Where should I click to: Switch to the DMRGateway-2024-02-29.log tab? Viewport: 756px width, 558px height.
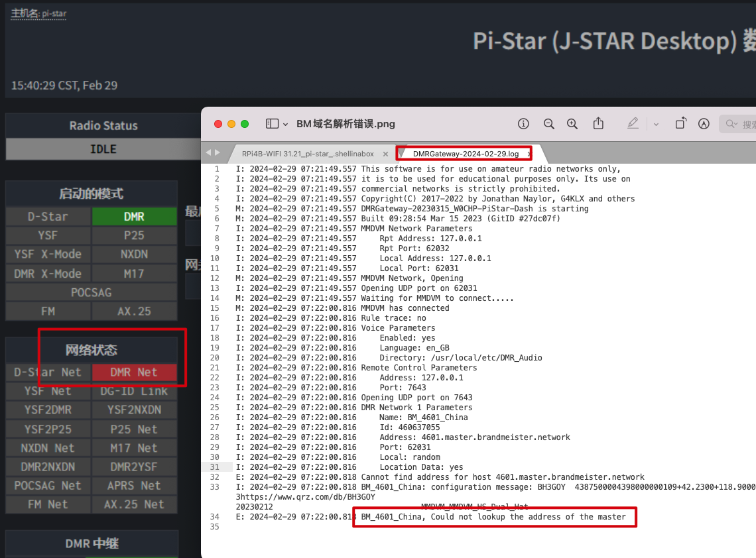[466, 154]
